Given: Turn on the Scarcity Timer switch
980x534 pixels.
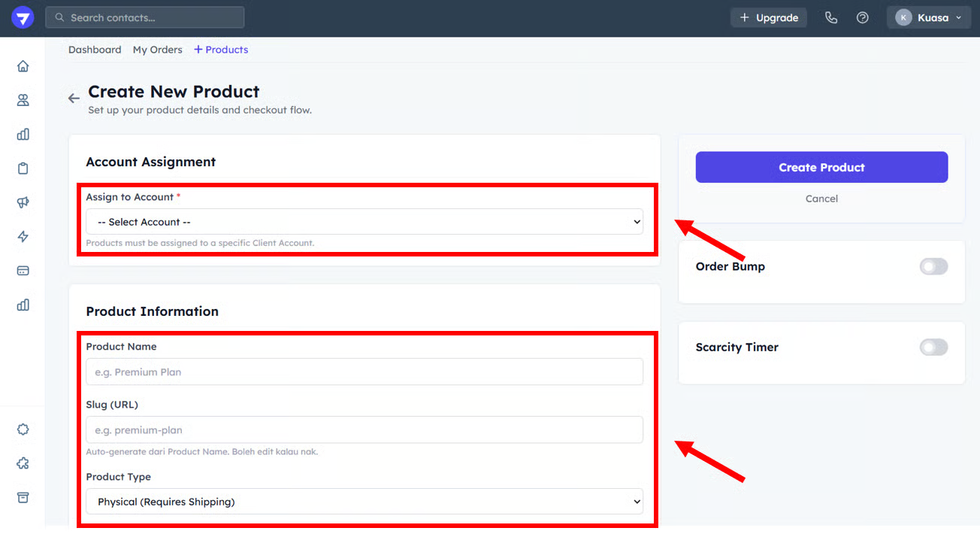Looking at the screenshot, I should pyautogui.click(x=933, y=347).
